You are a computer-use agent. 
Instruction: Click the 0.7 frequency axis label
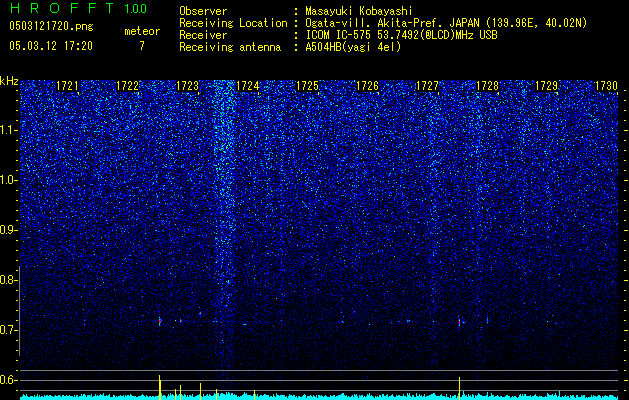[8, 330]
